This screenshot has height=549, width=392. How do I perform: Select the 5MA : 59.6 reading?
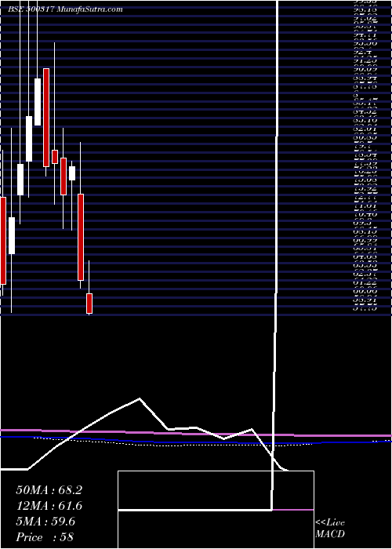(45, 522)
